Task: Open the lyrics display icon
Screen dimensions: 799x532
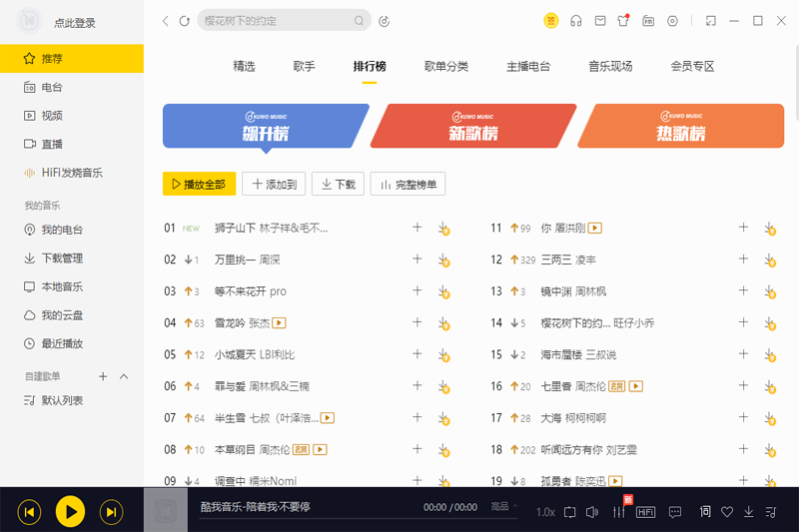Action: pyautogui.click(x=705, y=512)
